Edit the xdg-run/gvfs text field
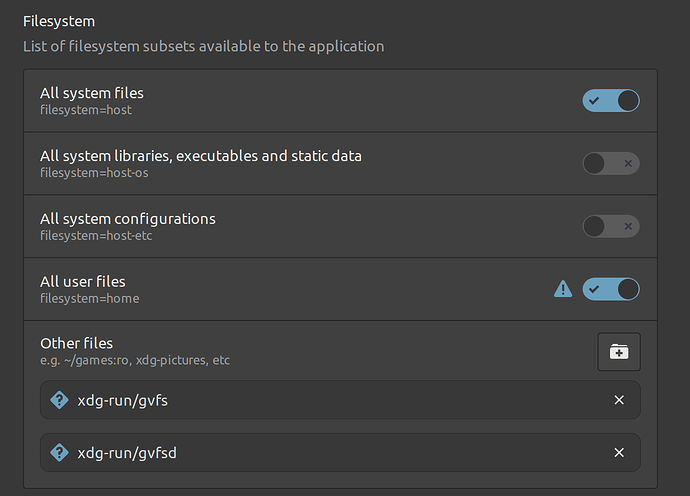 coord(300,400)
